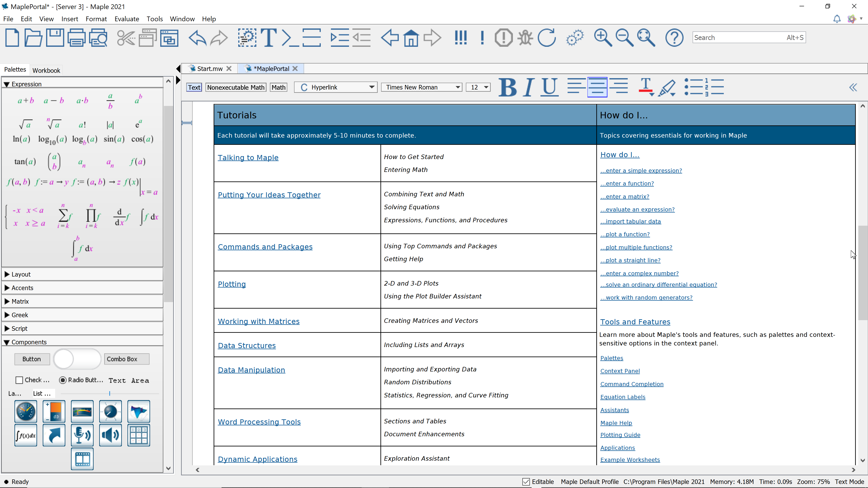
Task: Click the Gauge component in palette
Action: (x=26, y=412)
